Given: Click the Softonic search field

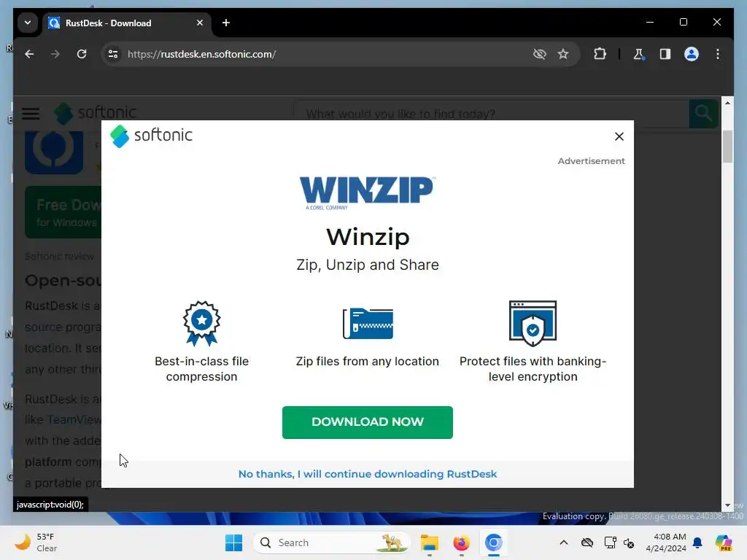Looking at the screenshot, I should point(491,114).
